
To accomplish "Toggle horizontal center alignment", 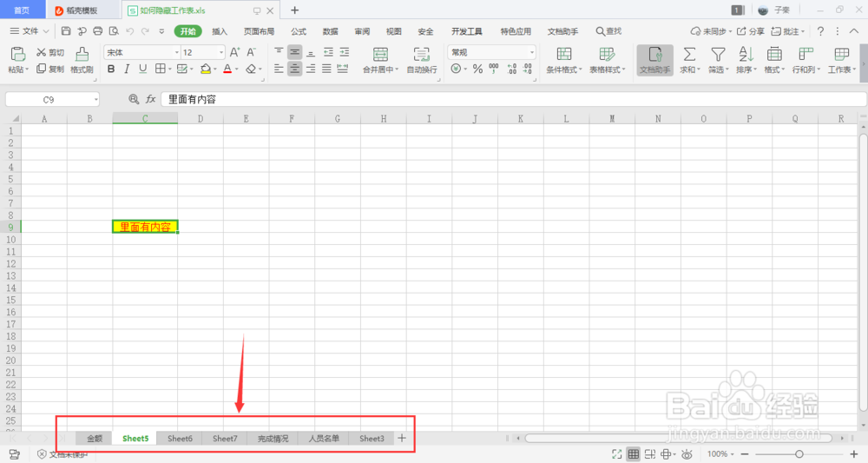I will click(294, 69).
